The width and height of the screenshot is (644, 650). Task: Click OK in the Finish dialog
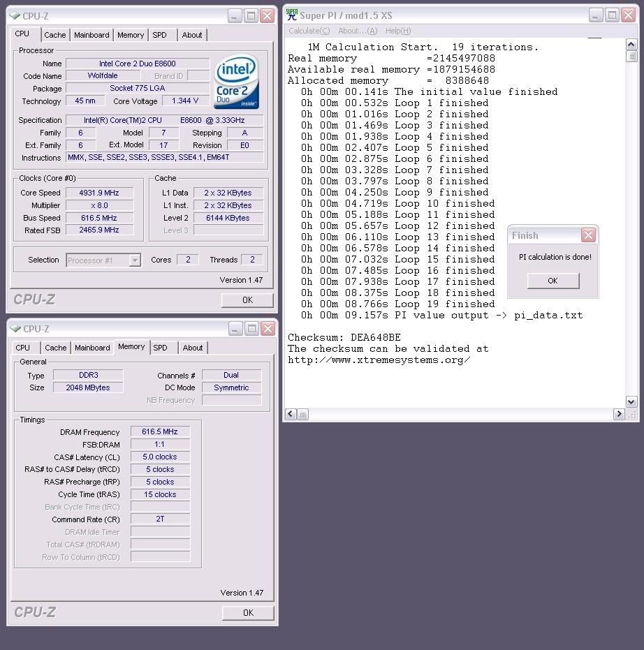click(x=553, y=281)
